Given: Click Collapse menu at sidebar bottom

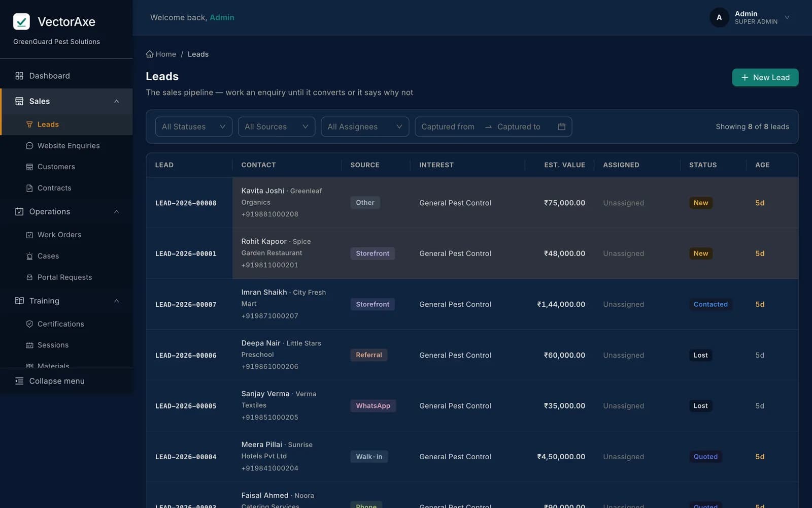Looking at the screenshot, I should [x=66, y=381].
